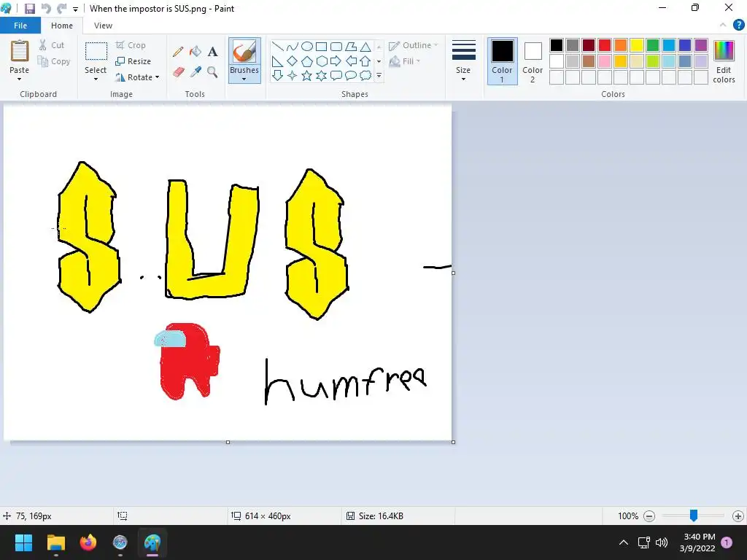Choose the Right triangle shape
Image resolution: width=747 pixels, height=560 pixels.
(277, 61)
